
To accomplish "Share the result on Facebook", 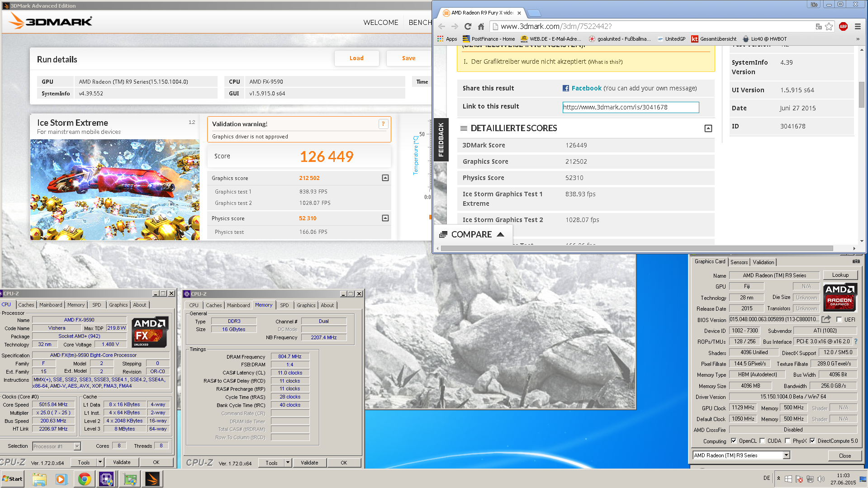I will tap(582, 88).
